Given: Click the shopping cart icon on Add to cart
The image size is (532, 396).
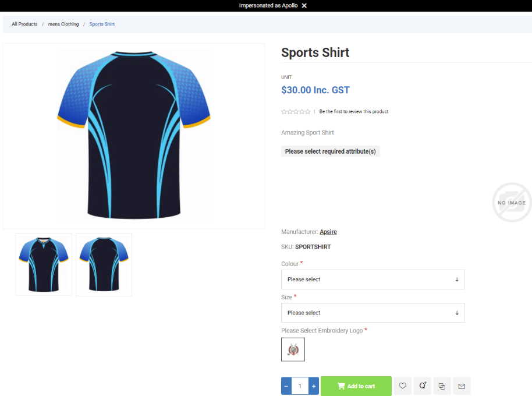Looking at the screenshot, I should [341, 386].
